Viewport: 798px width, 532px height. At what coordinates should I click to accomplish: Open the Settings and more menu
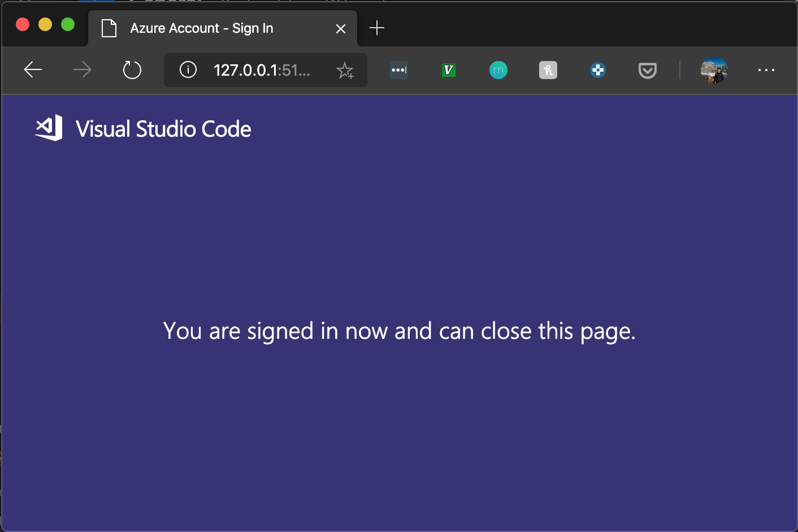click(766, 70)
